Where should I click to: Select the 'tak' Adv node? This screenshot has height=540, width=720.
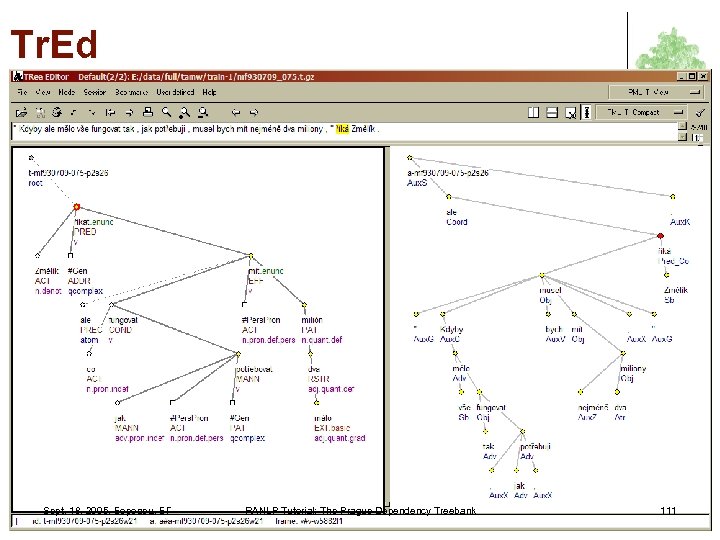(485, 432)
